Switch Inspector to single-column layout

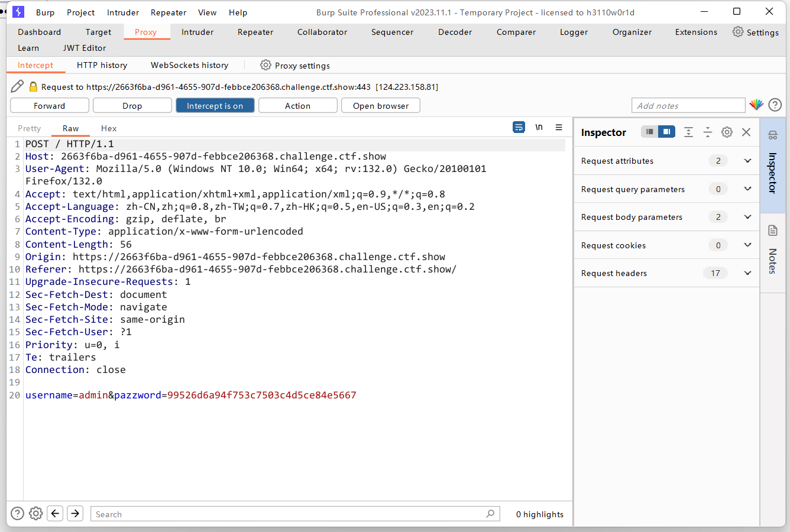(x=649, y=132)
